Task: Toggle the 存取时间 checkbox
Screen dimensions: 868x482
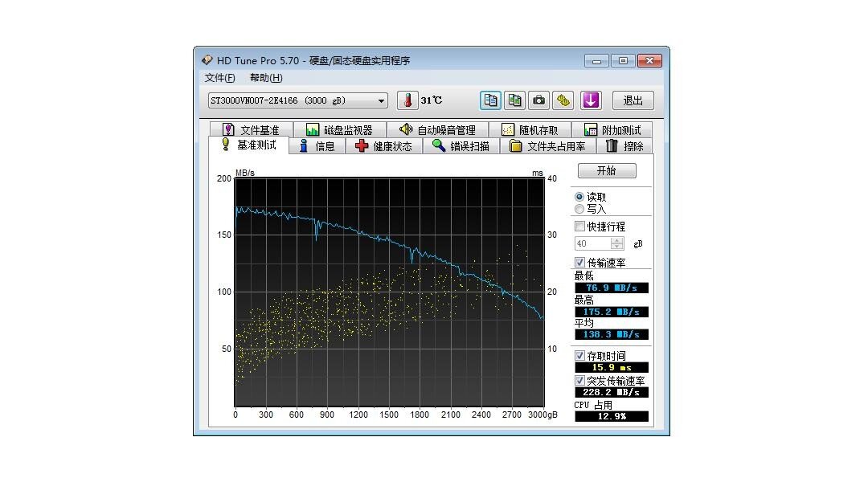Action: 579,356
